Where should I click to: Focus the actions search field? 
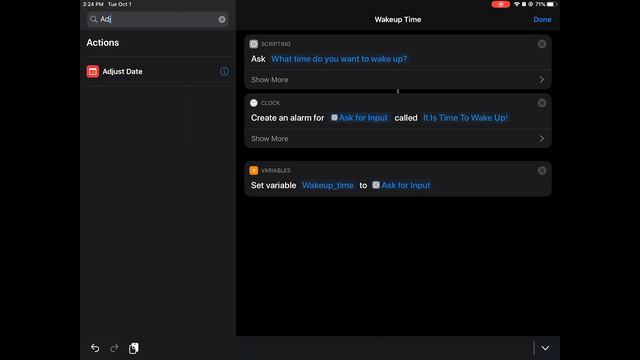[158, 19]
